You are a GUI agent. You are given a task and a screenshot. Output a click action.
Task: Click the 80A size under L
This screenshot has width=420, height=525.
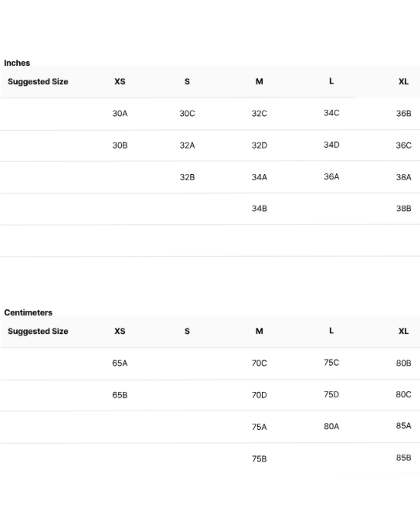tap(331, 426)
